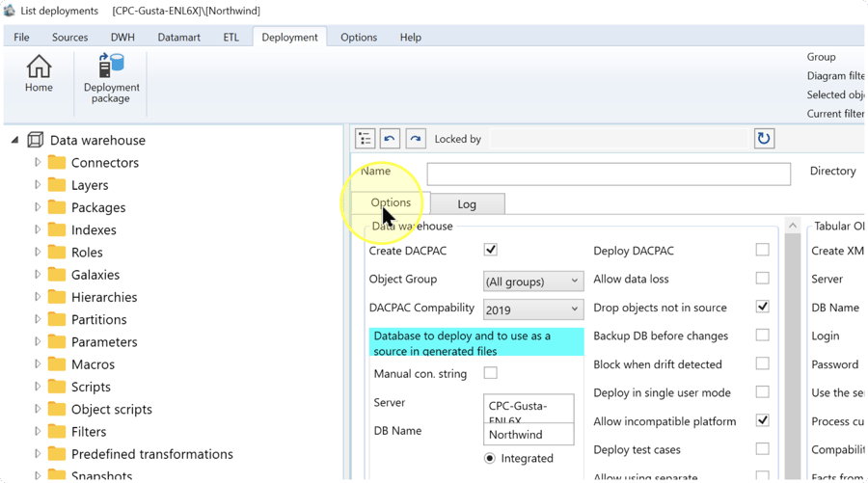Expand the Partitions tree node

(37, 319)
